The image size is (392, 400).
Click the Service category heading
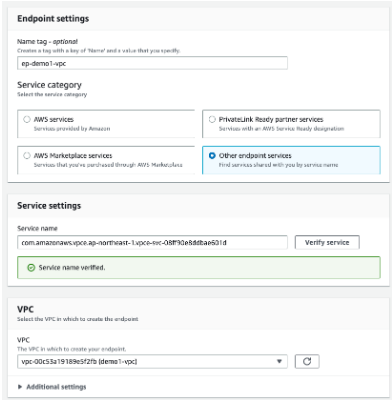tap(49, 85)
